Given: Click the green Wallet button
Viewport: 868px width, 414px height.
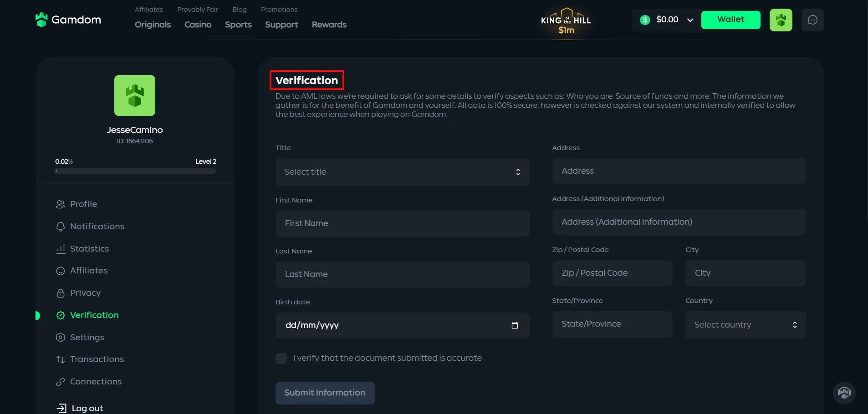Looking at the screenshot, I should pyautogui.click(x=730, y=20).
